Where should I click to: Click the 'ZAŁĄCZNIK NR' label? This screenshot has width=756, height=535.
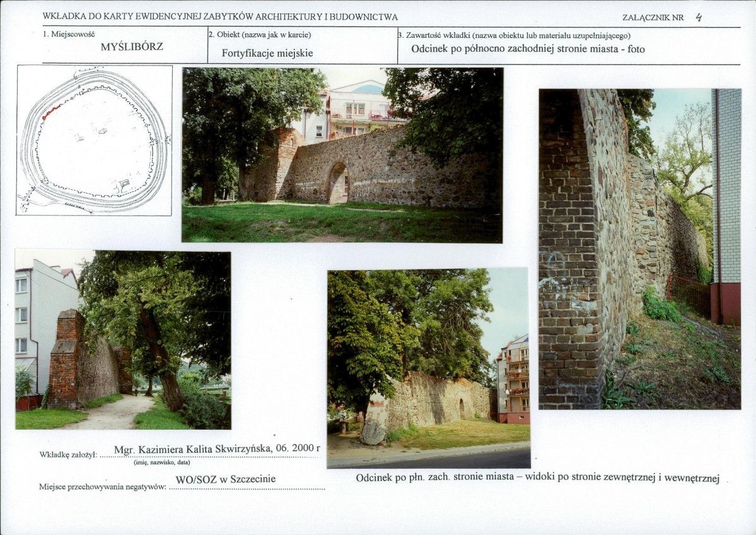(653, 18)
